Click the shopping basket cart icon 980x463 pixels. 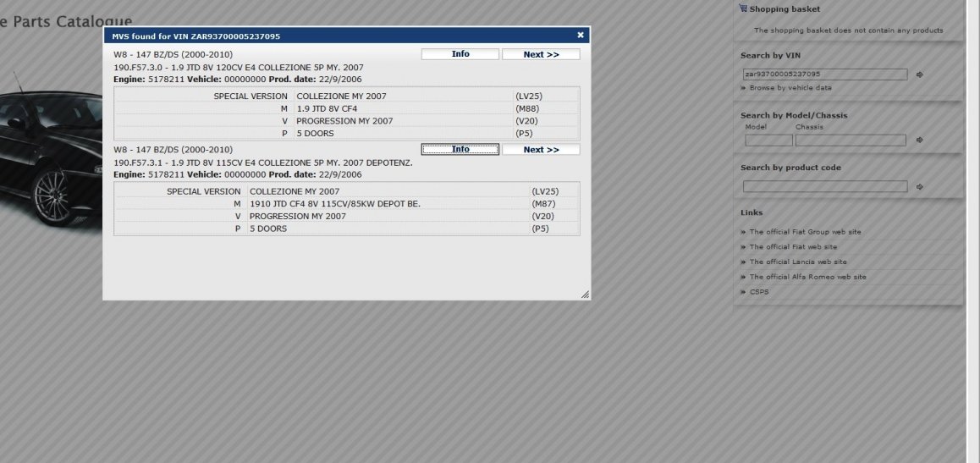(743, 9)
